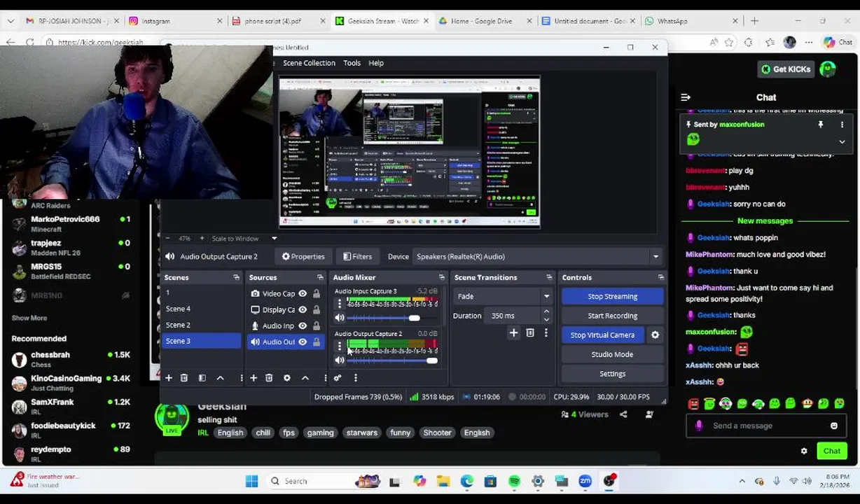The image size is (860, 504).
Task: Share the Geeksiah stream icon
Action: [x=623, y=414]
